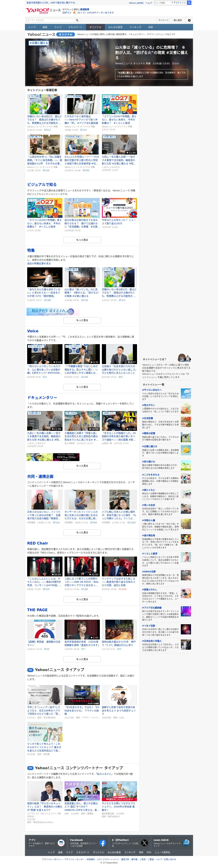Open the #戦争の記憶 hot issue link
The image size is (218, 868).
pyautogui.click(x=149, y=433)
